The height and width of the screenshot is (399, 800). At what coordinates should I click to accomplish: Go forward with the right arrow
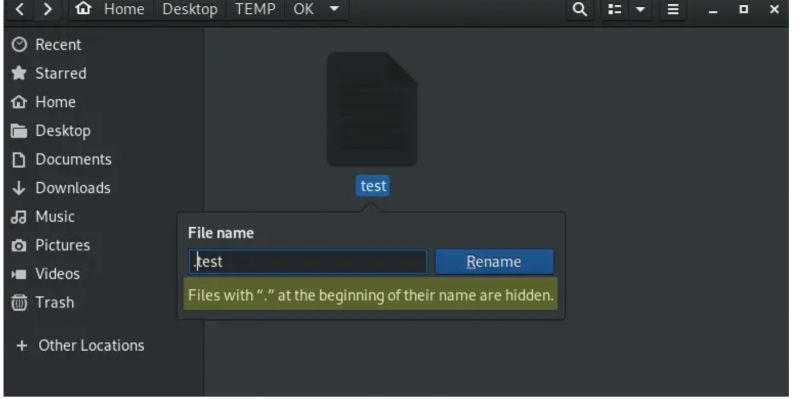(47, 9)
